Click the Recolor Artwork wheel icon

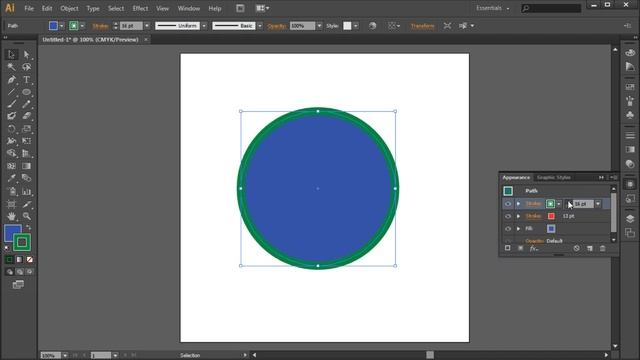(x=372, y=26)
